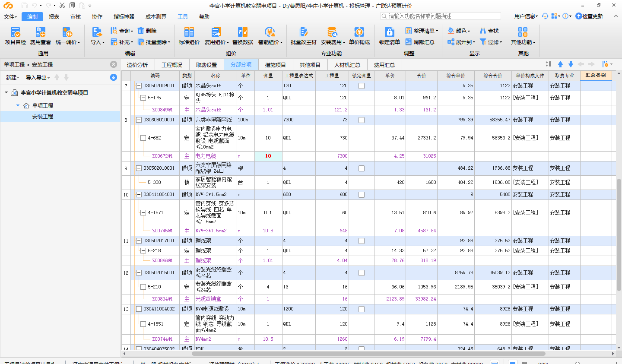The height and width of the screenshot is (364, 622).
Task: Collapse the left panel with chevron button
Action: (114, 64)
